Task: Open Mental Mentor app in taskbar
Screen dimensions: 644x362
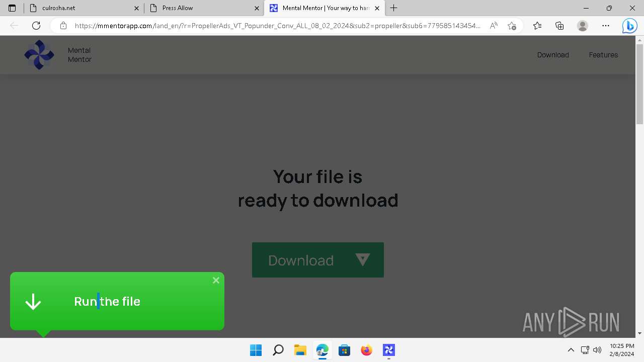Action: [x=389, y=350]
